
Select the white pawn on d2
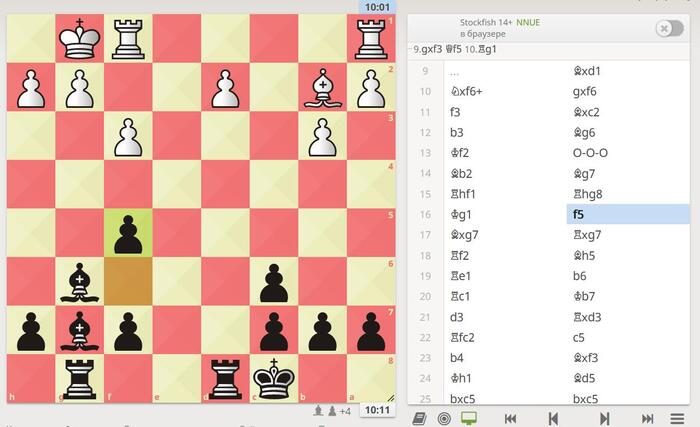click(x=225, y=87)
